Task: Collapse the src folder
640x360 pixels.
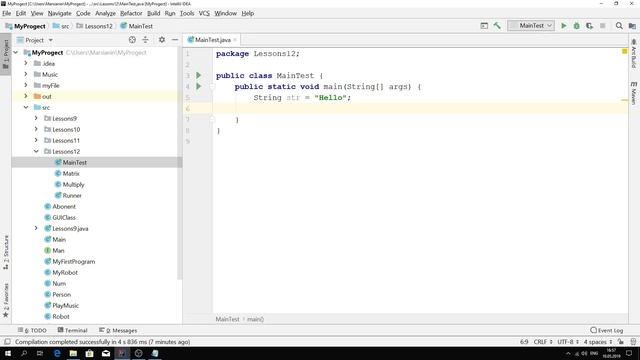Action: 26,107
